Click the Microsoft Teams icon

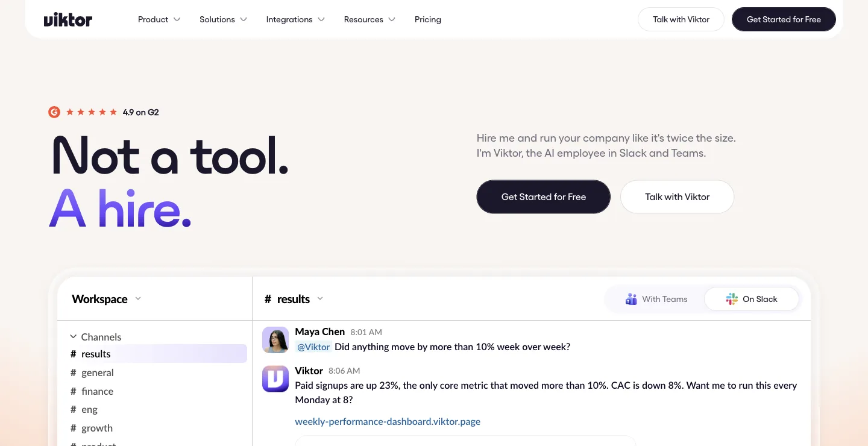click(x=631, y=299)
